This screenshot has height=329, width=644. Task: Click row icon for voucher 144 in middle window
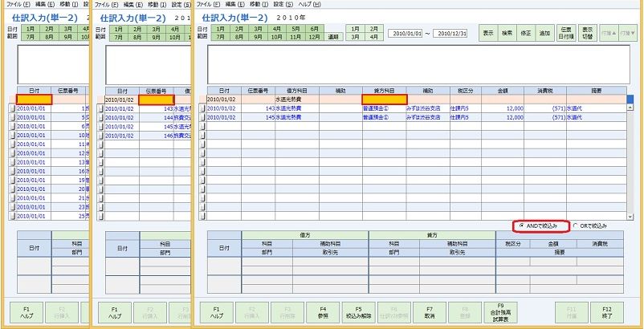(101, 118)
